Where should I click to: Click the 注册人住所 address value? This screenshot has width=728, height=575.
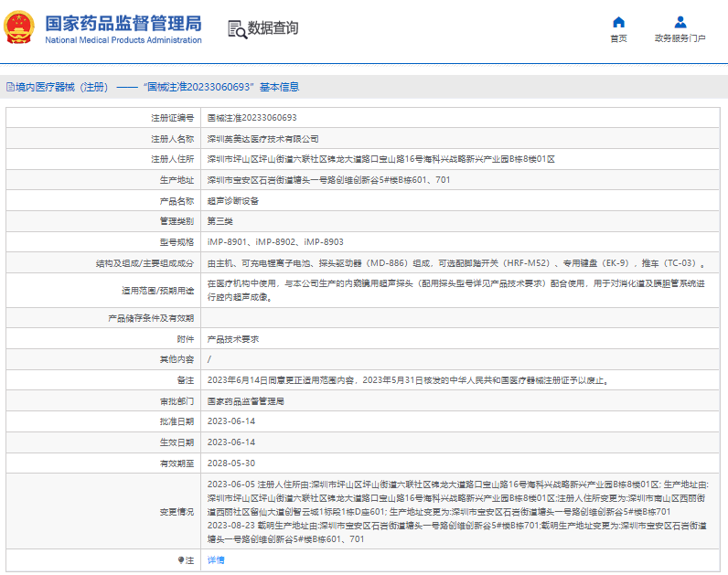pos(380,159)
